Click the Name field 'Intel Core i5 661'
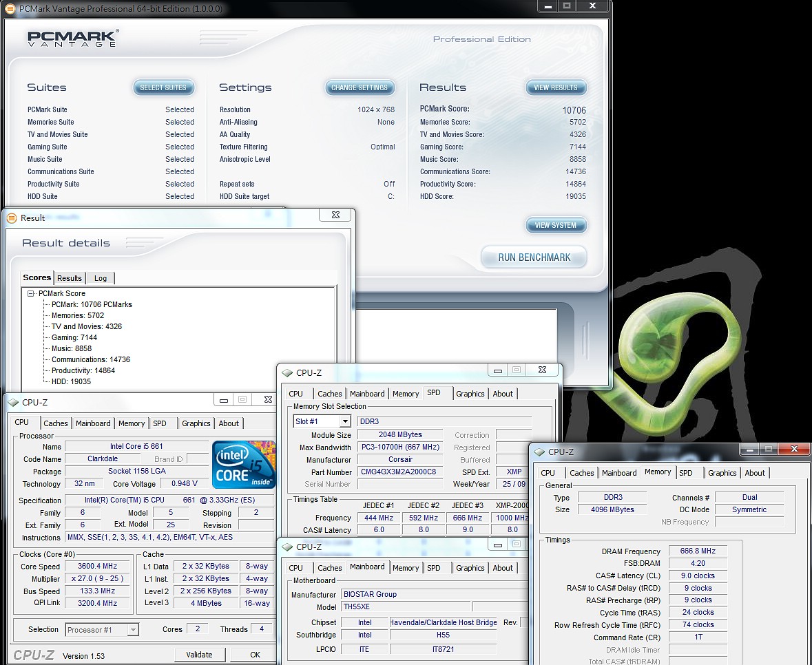812x665 pixels. [x=137, y=446]
